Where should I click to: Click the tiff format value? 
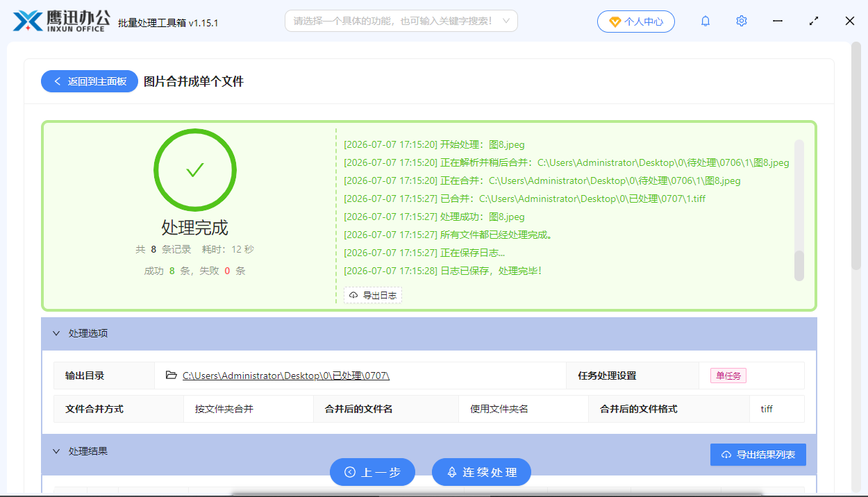pos(767,409)
